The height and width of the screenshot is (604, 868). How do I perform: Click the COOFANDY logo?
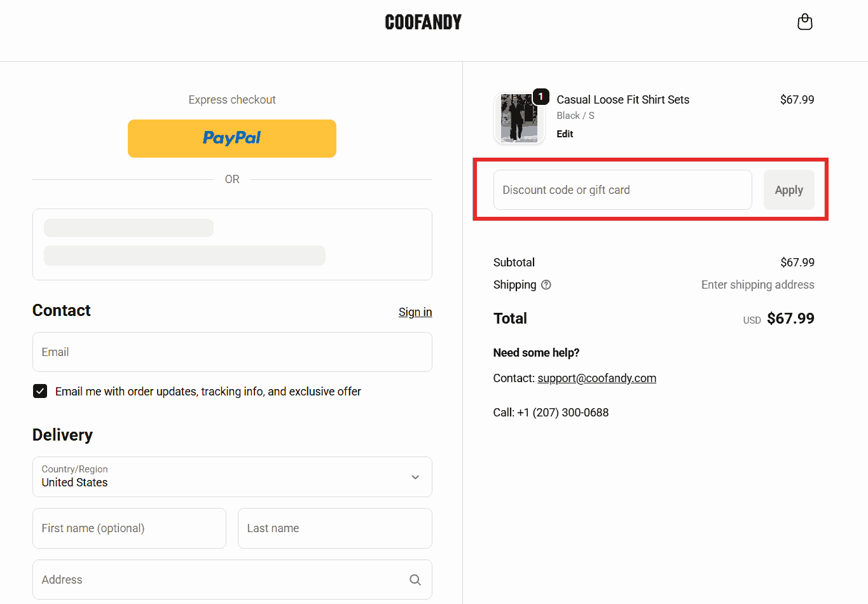coord(423,22)
